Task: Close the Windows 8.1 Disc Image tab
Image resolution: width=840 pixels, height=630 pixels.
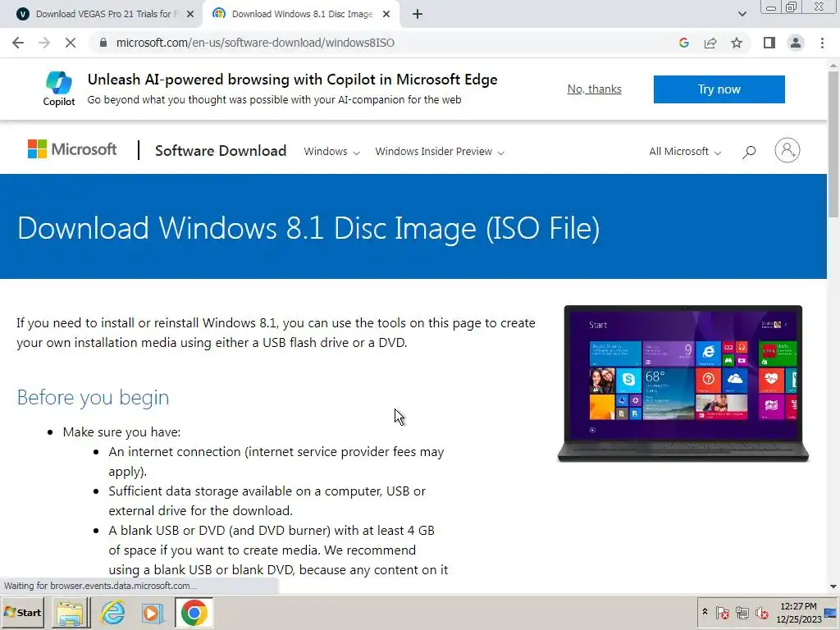Action: tap(386, 15)
